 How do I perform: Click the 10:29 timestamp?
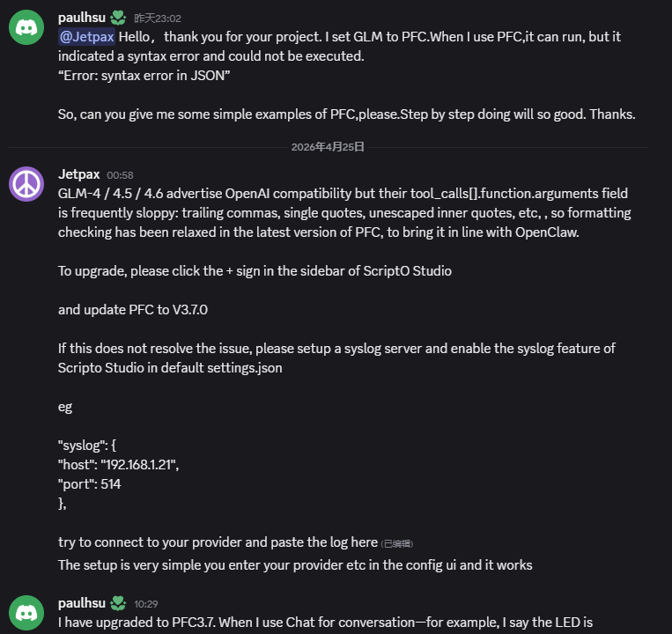[146, 605]
